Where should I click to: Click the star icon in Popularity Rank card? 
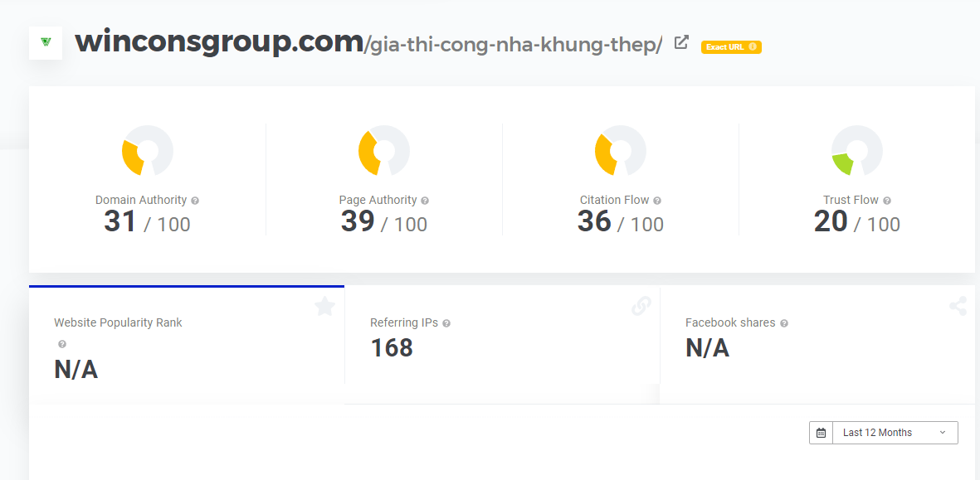pos(325,306)
